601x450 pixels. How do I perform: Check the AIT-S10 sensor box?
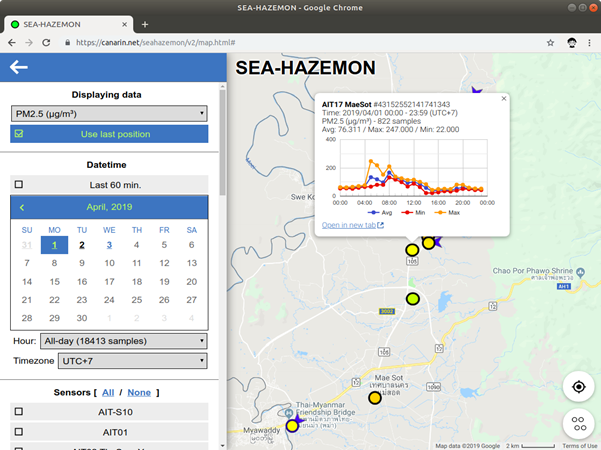[19, 411]
